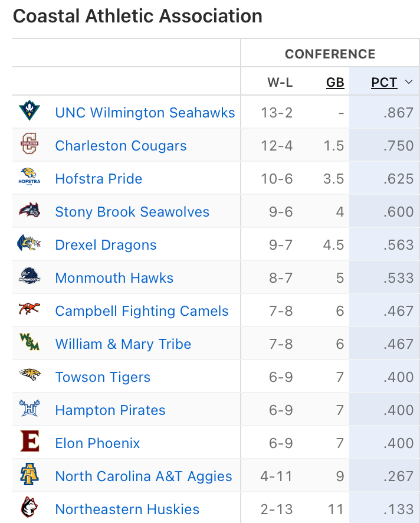Click the Towson Tigers logo icon
420x523 pixels.
(29, 377)
